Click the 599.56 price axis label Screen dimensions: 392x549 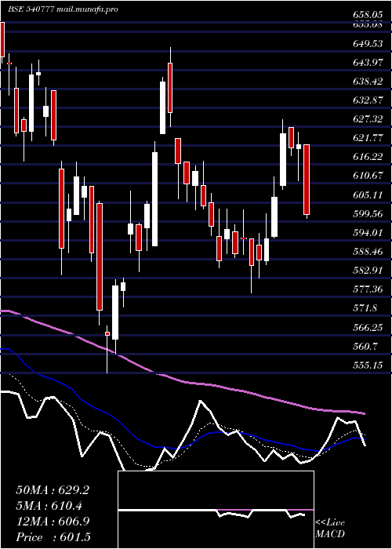point(368,213)
